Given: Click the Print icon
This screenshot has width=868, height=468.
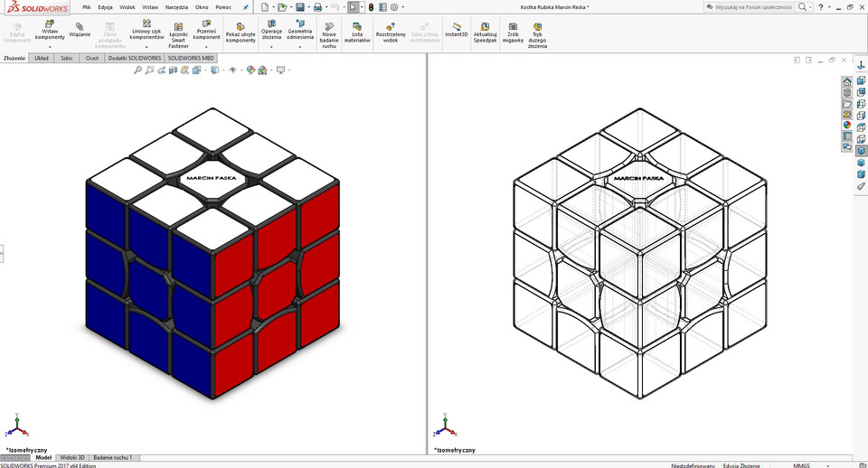Looking at the screenshot, I should coord(317,7).
